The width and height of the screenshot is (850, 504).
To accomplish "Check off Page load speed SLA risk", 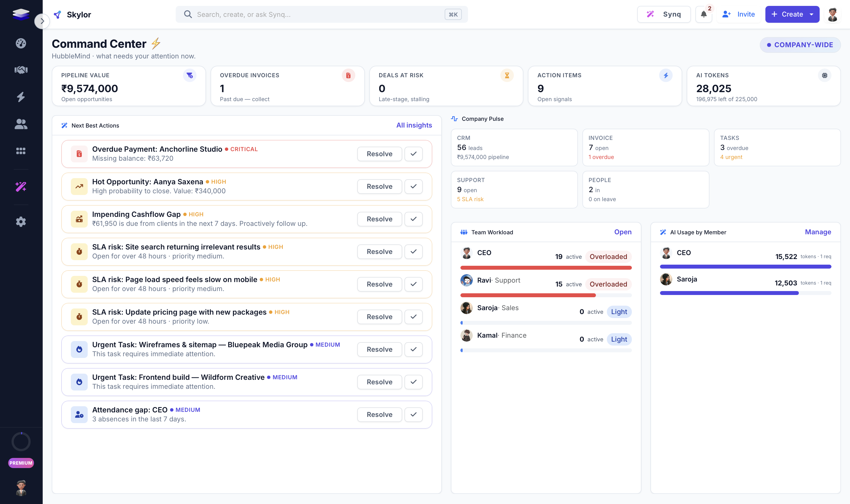I will click(413, 284).
